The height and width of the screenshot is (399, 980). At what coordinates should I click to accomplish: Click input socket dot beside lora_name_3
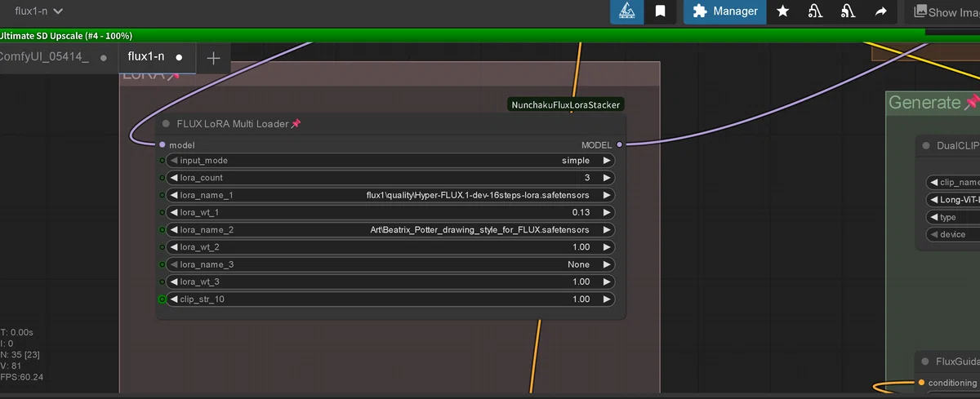click(162, 264)
